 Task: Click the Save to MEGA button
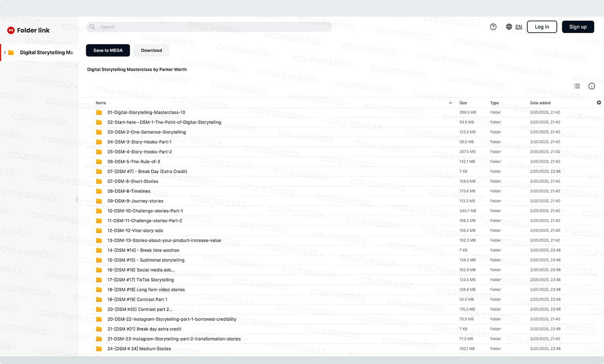108,50
